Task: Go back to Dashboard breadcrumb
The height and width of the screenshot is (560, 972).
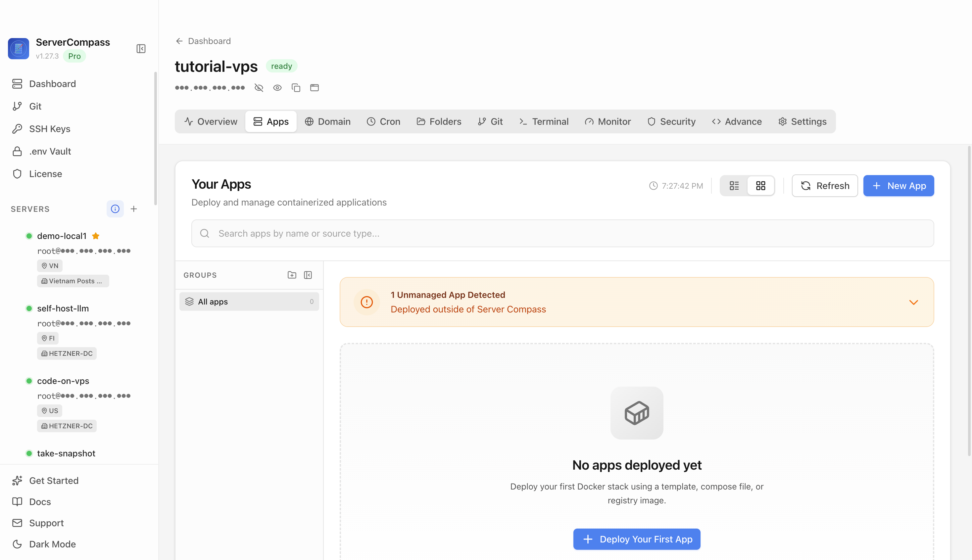Action: 203,41
